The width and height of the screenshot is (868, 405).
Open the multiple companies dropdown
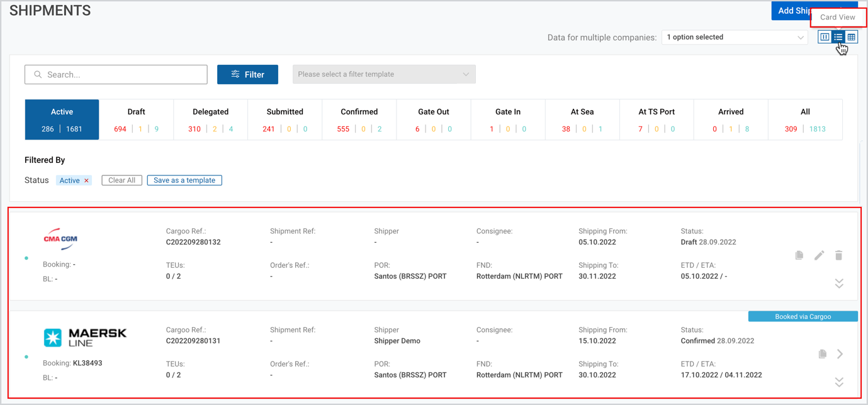click(x=735, y=37)
